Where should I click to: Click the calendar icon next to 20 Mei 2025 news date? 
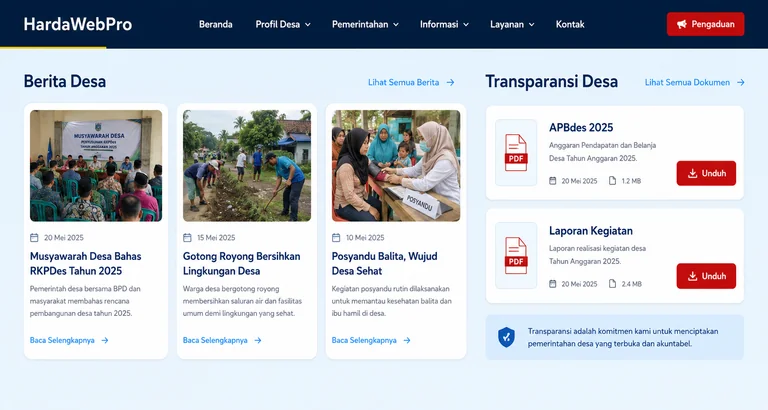pyautogui.click(x=34, y=238)
